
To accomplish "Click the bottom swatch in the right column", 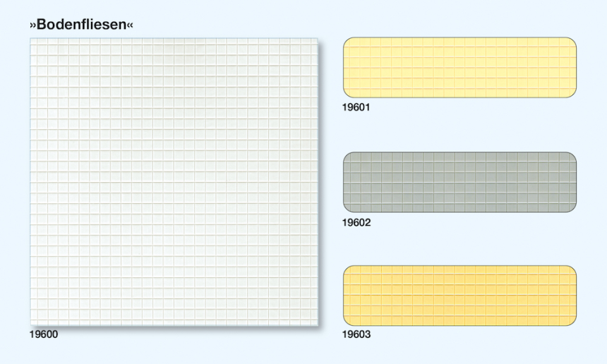I will click(459, 296).
